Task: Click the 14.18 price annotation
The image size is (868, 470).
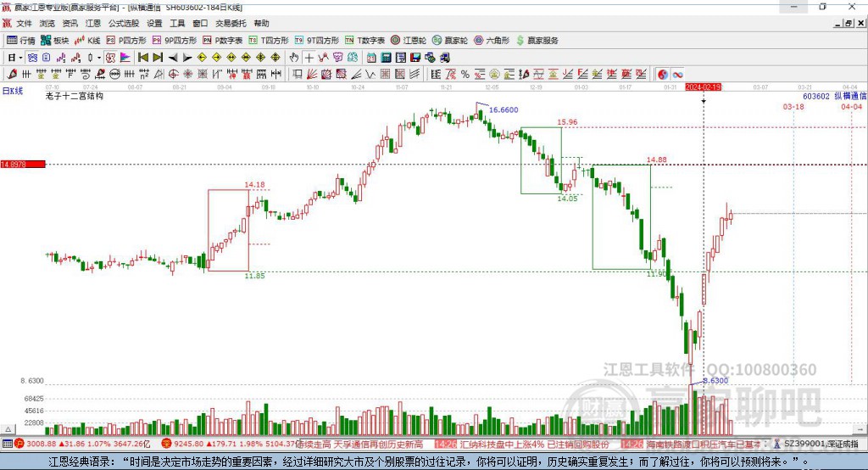Action: pyautogui.click(x=254, y=185)
